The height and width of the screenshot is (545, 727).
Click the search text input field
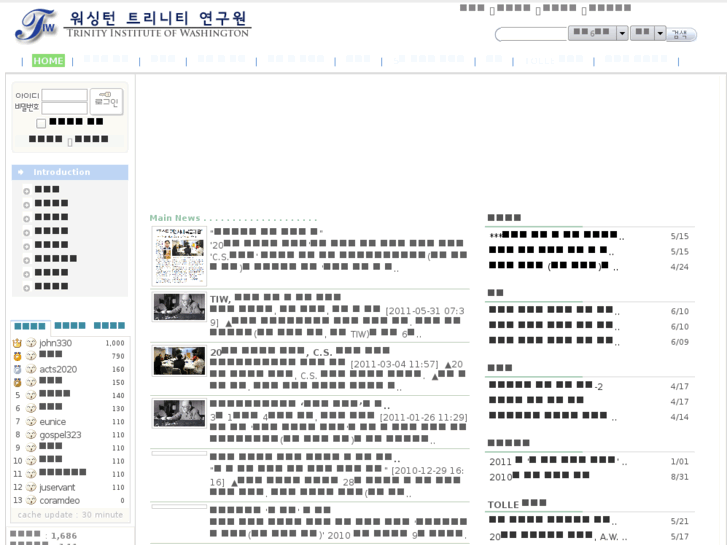click(531, 34)
